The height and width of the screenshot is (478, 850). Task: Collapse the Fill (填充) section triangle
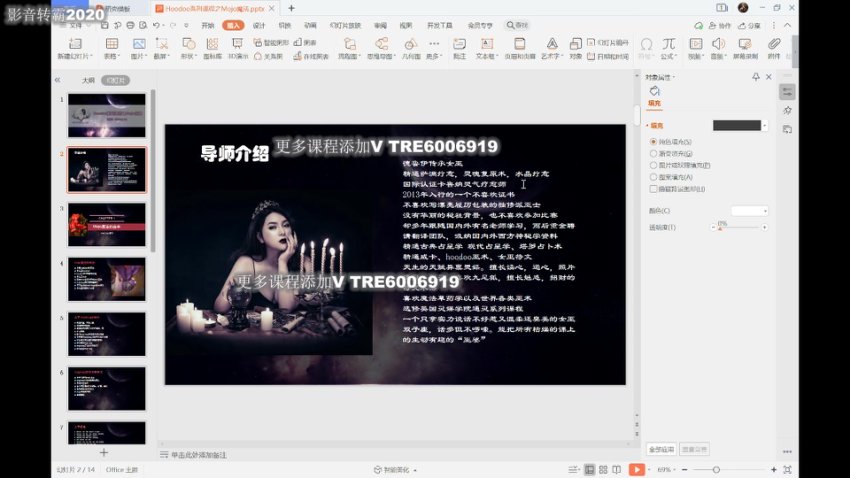coord(647,126)
